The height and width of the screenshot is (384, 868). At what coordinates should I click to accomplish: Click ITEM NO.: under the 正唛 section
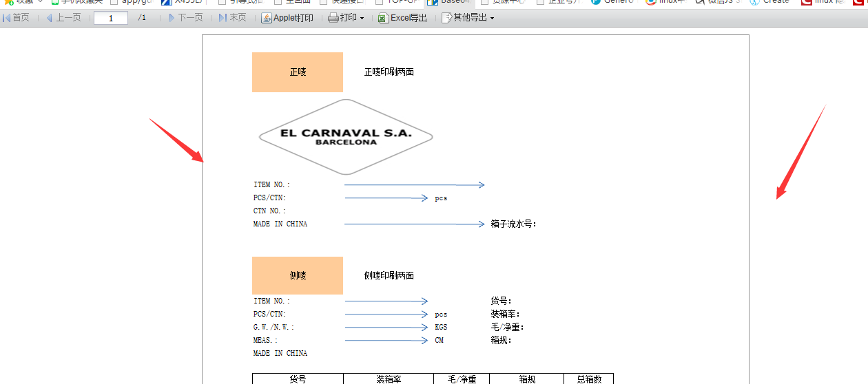(x=272, y=184)
